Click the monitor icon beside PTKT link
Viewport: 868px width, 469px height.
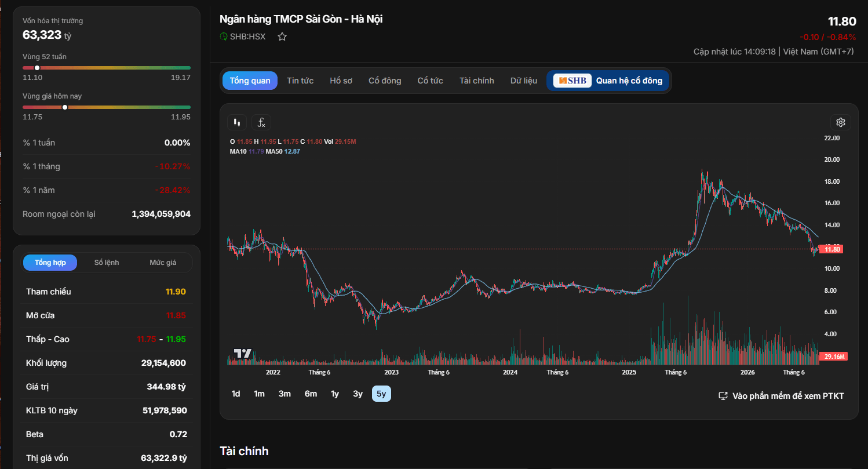point(723,396)
